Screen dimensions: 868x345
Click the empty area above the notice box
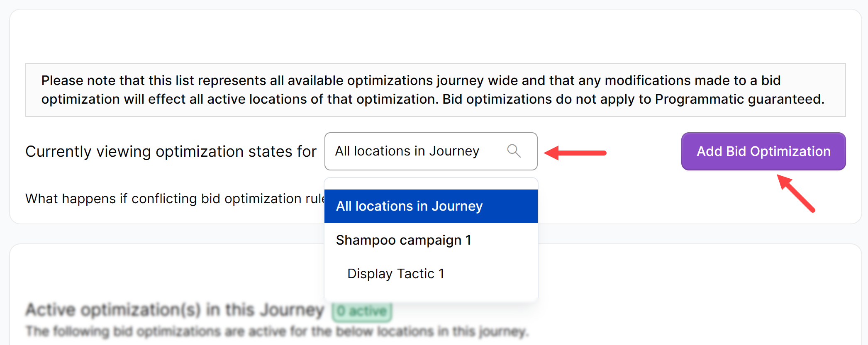[435, 37]
